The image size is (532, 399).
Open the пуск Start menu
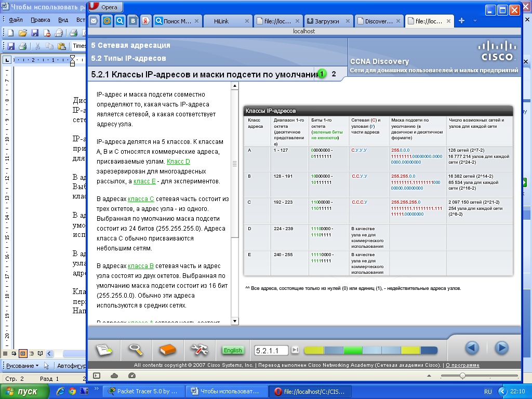24,392
